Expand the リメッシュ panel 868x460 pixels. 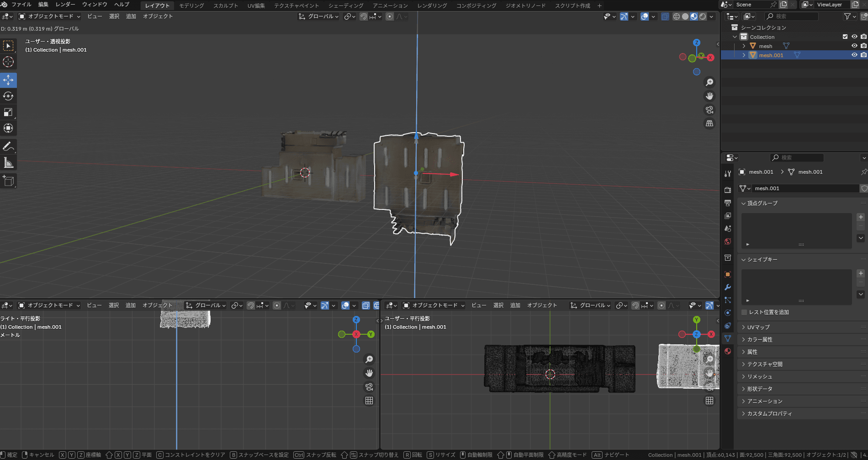759,377
